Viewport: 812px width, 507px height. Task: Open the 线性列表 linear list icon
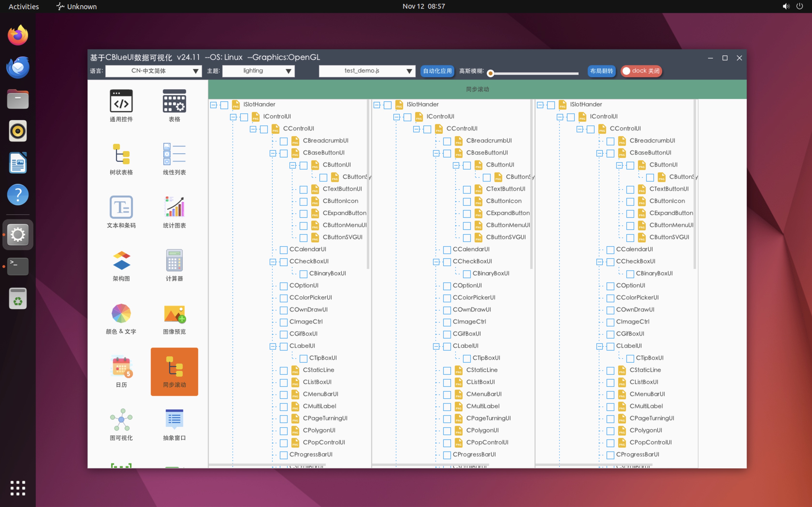(x=174, y=154)
